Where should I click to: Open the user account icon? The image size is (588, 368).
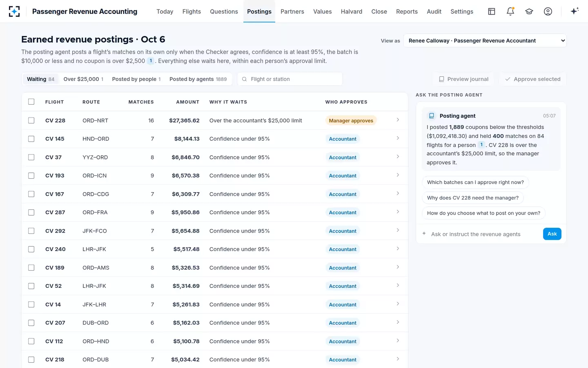548,11
